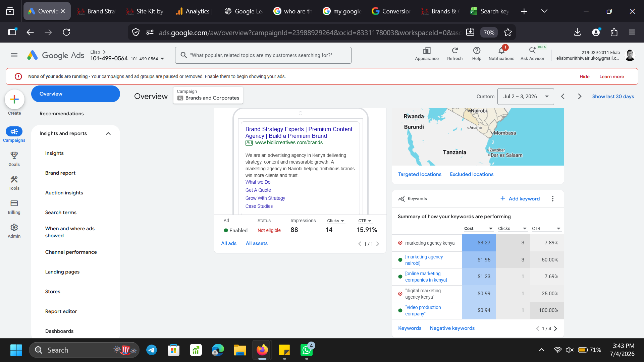Click Add keyword button
The image size is (644, 362).
click(x=520, y=198)
